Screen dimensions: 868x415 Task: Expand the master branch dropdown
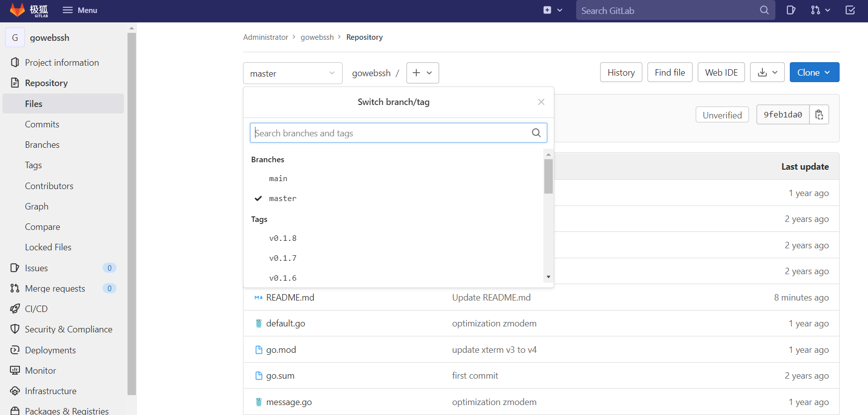coord(293,73)
